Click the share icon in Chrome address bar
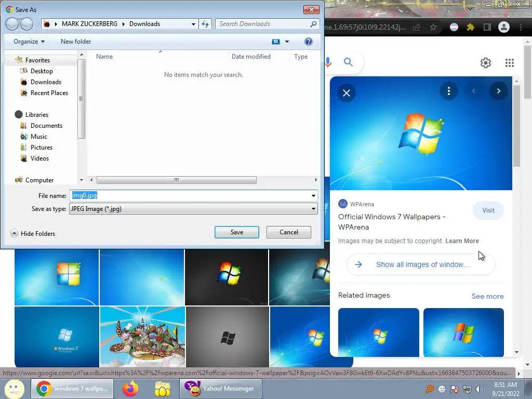Screen dimensions: 532x399 point(417,27)
